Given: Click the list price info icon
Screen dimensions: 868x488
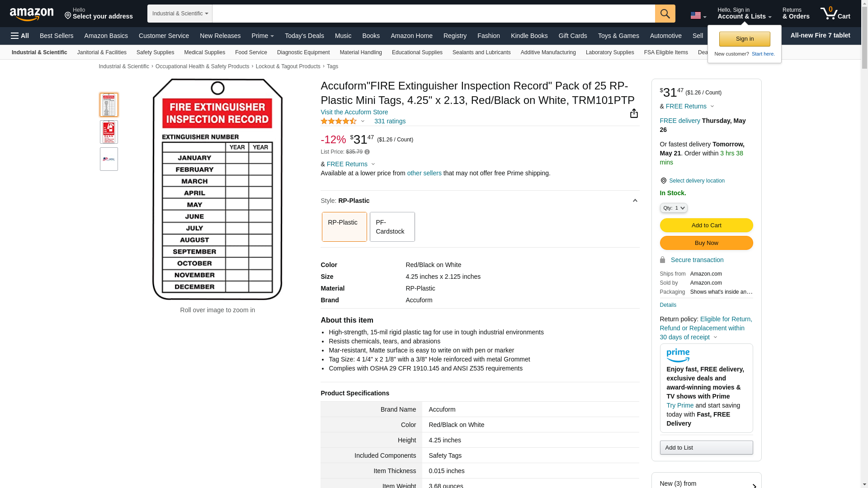Looking at the screenshot, I should click(367, 152).
